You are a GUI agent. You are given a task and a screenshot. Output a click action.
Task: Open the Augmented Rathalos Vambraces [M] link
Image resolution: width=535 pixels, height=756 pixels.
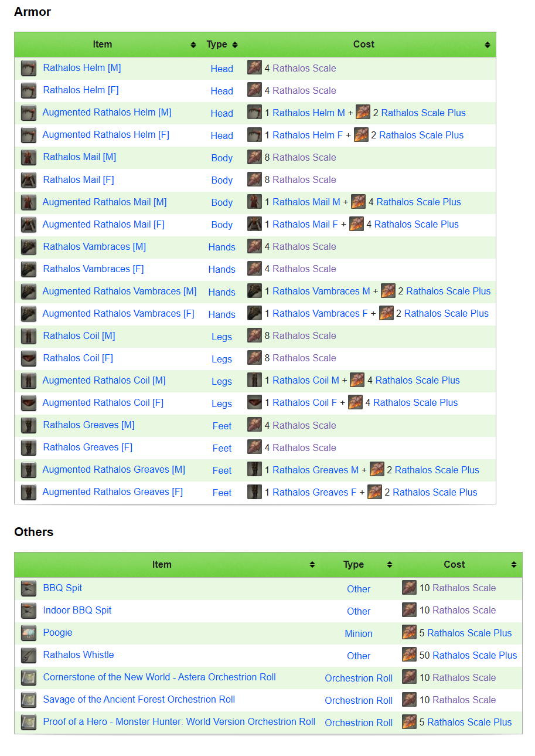point(120,291)
